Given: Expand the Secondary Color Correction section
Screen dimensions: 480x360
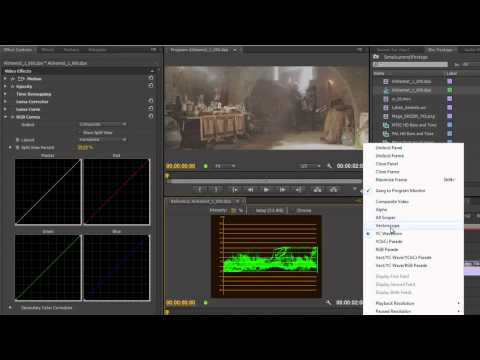Looking at the screenshot, I should (10, 308).
